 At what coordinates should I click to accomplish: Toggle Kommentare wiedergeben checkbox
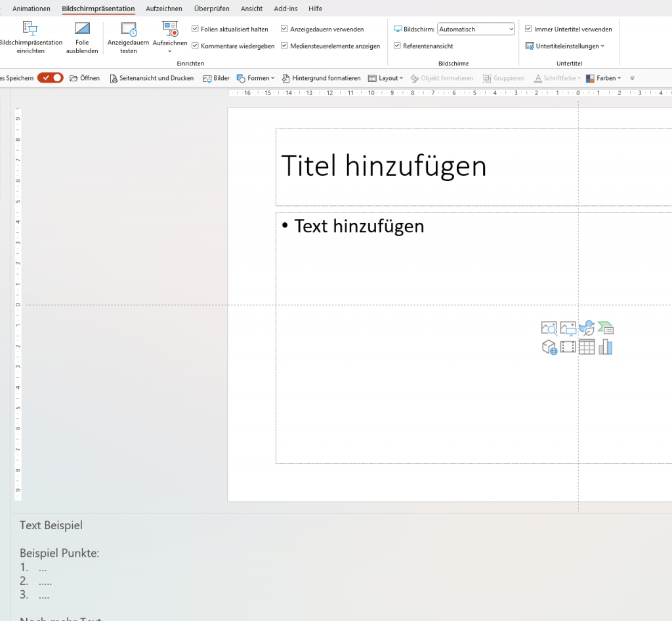[195, 45]
